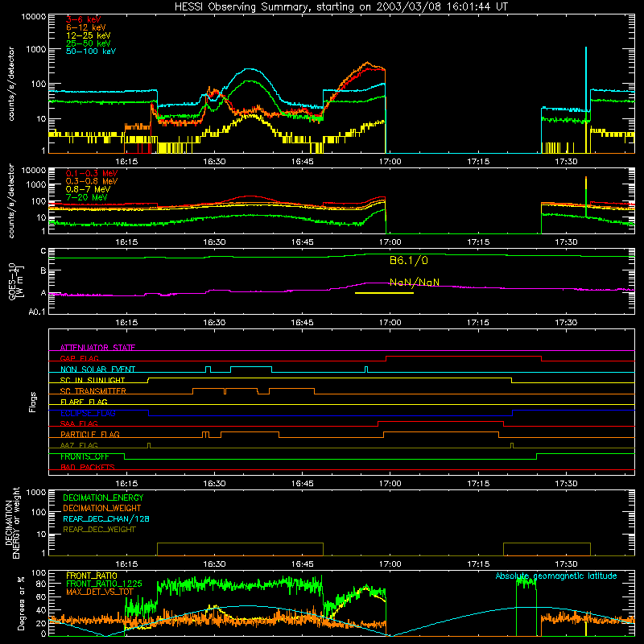This screenshot has width=644, height=644.
Task: Click the 16:45 tick label under MeV panel
Action: 303,242
